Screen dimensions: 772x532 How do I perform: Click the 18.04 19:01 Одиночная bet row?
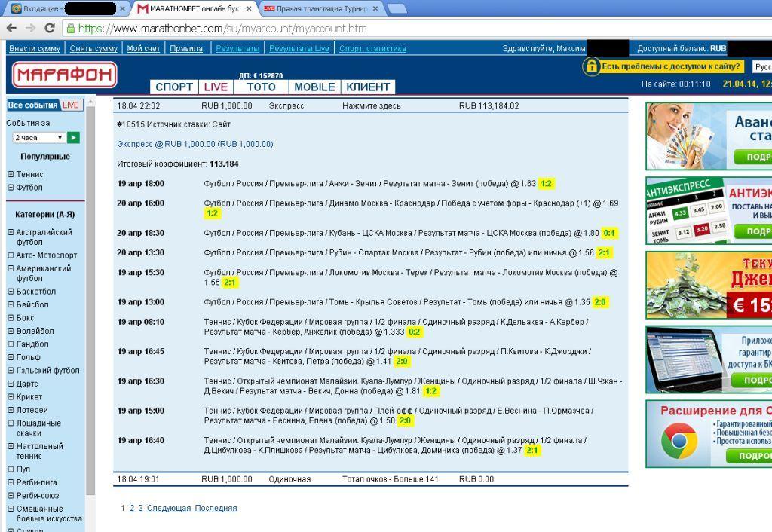[x=371, y=478]
